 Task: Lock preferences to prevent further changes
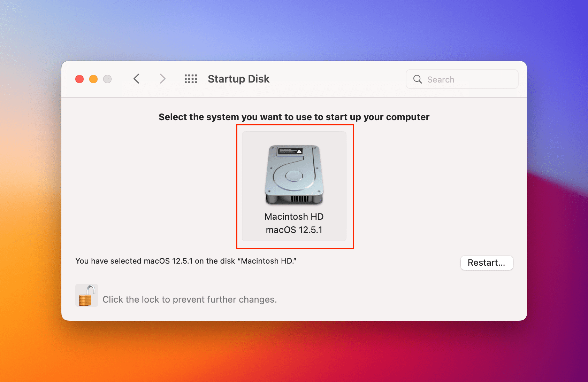[86, 295]
